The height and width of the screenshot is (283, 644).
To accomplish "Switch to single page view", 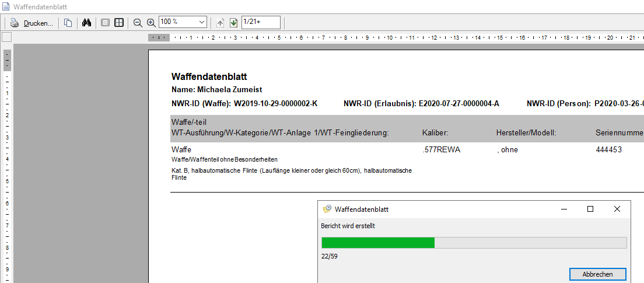I will 105,23.
